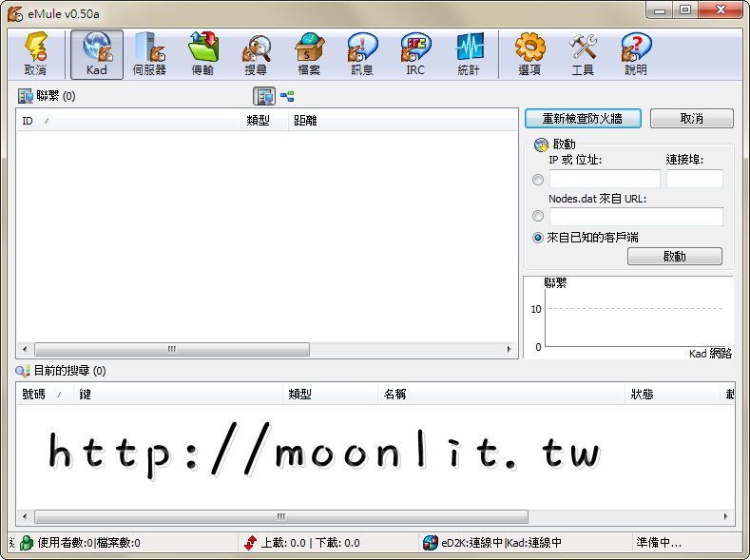Open the 檔案 shared files page

tap(309, 53)
